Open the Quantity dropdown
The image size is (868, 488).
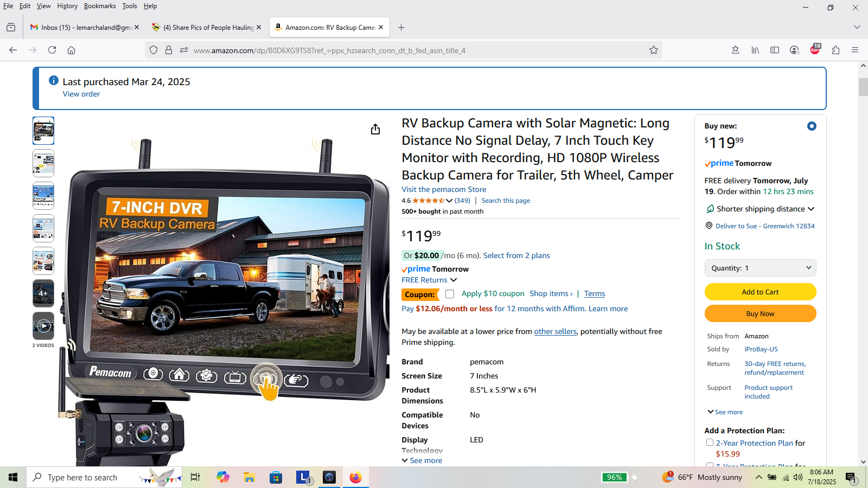(760, 268)
